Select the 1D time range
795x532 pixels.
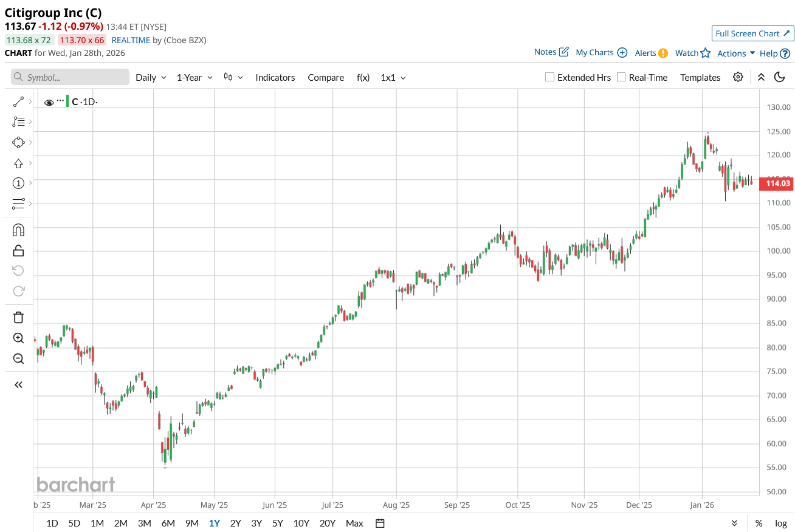(x=52, y=523)
